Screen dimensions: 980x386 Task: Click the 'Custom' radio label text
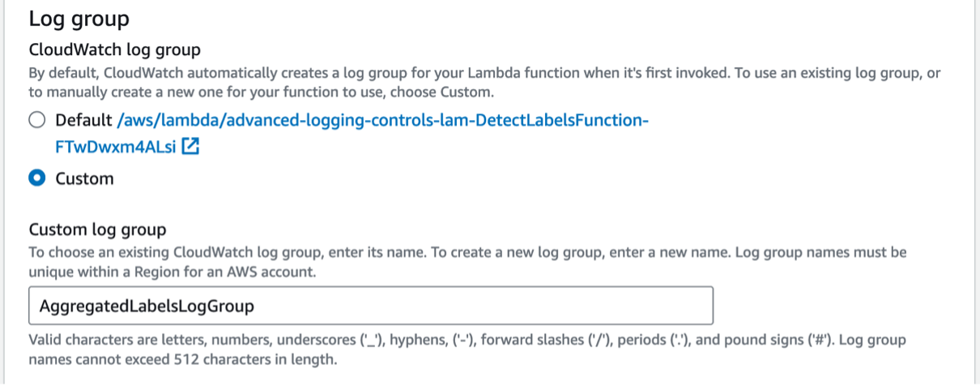coord(84,178)
